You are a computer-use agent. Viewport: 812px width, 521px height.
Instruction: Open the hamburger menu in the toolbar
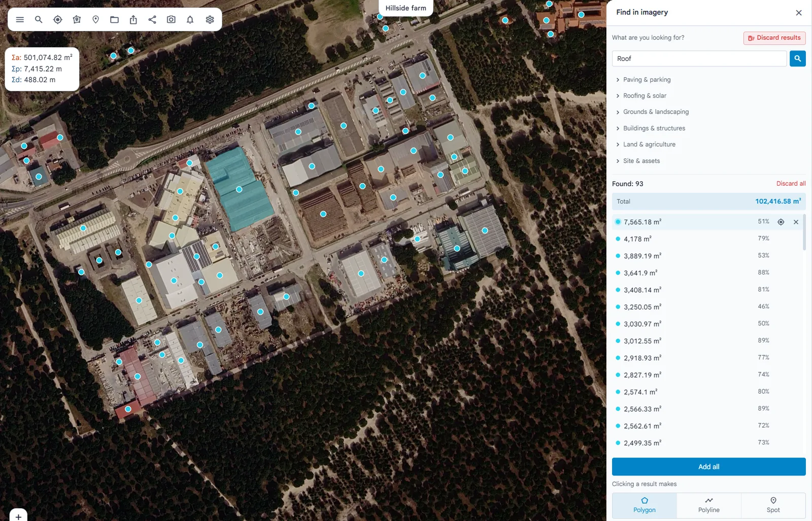click(20, 20)
